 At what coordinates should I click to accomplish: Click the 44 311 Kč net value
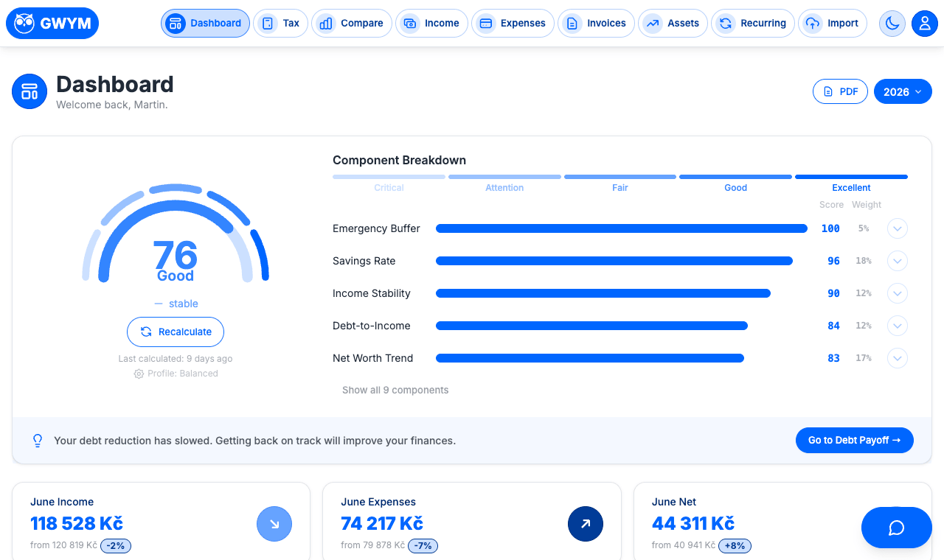coord(693,524)
